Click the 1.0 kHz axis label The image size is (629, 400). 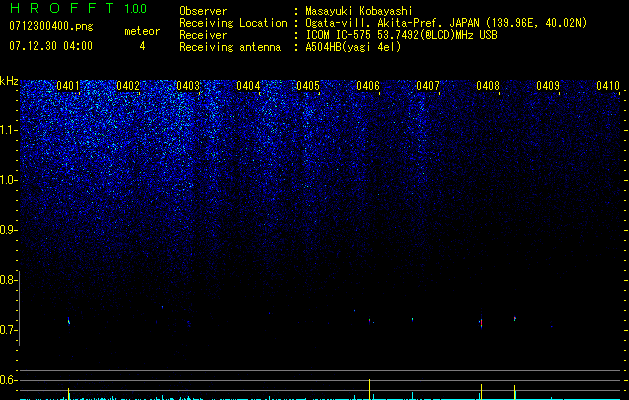[9, 180]
